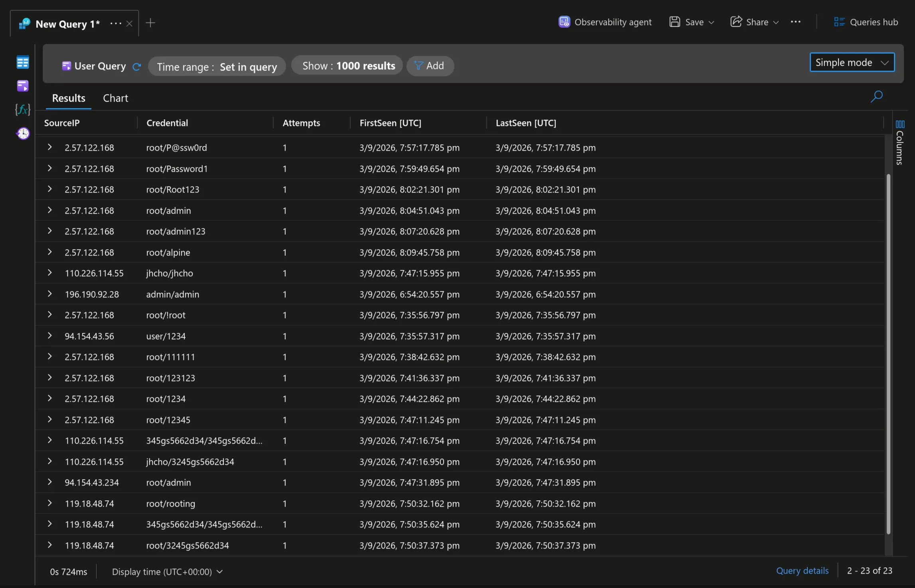
Task: Expand the jhcho/3245gs5662d34 row
Action: [49, 461]
